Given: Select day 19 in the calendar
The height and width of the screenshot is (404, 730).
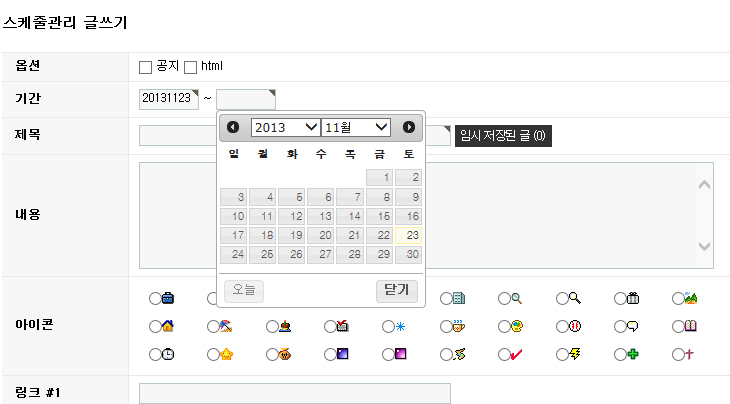Looking at the screenshot, I should [291, 236].
